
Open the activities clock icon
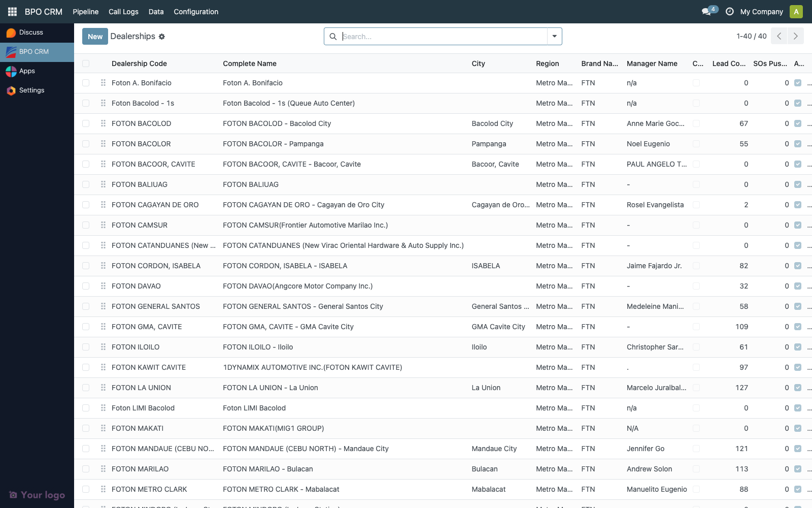tap(729, 11)
